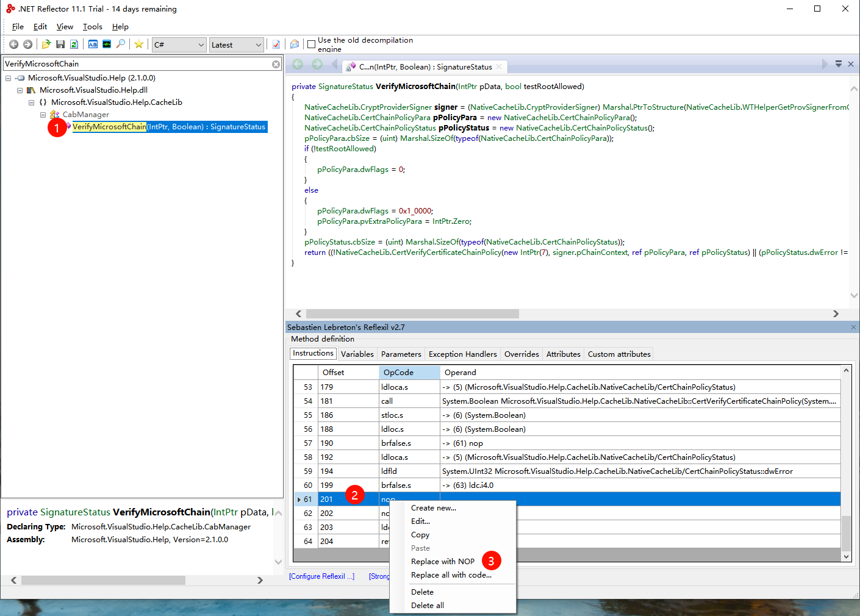Viewport: 860px width, 616px height.
Task: Close the Reflexil panel
Action: [x=853, y=328]
